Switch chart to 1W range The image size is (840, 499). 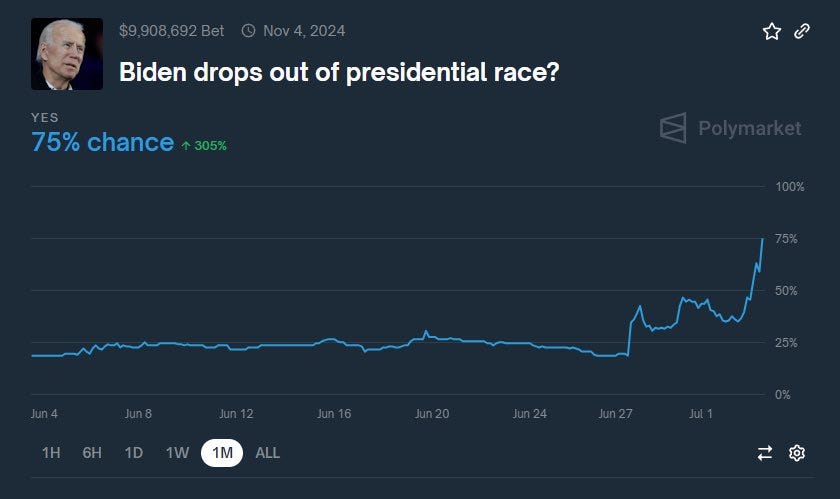tap(177, 453)
